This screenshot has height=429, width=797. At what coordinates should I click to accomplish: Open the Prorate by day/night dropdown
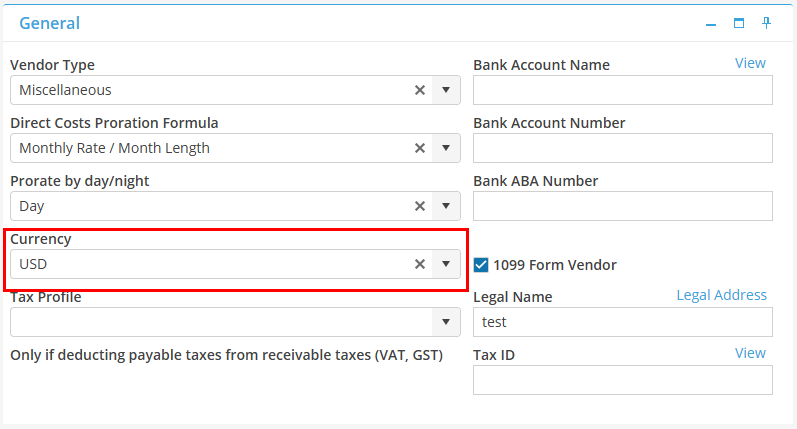[446, 206]
